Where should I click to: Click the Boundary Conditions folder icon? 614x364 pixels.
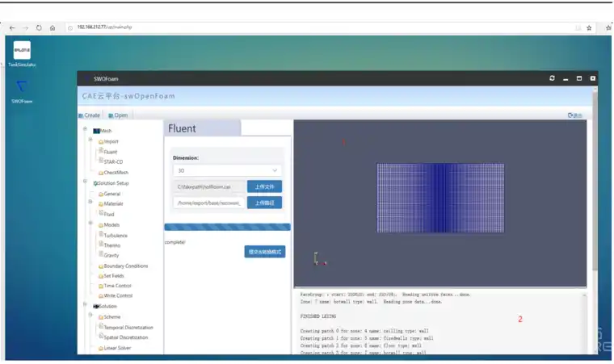[101, 266]
